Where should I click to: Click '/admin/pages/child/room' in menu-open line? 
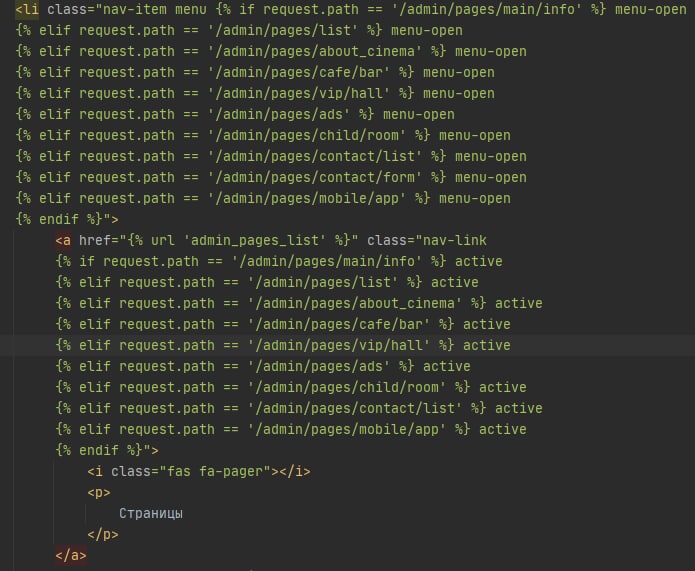click(x=307, y=135)
